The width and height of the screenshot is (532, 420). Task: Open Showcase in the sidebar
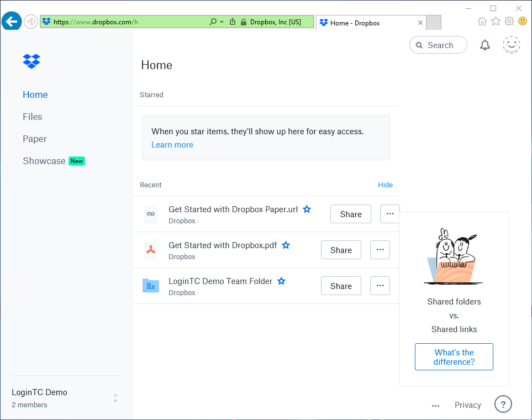(44, 161)
